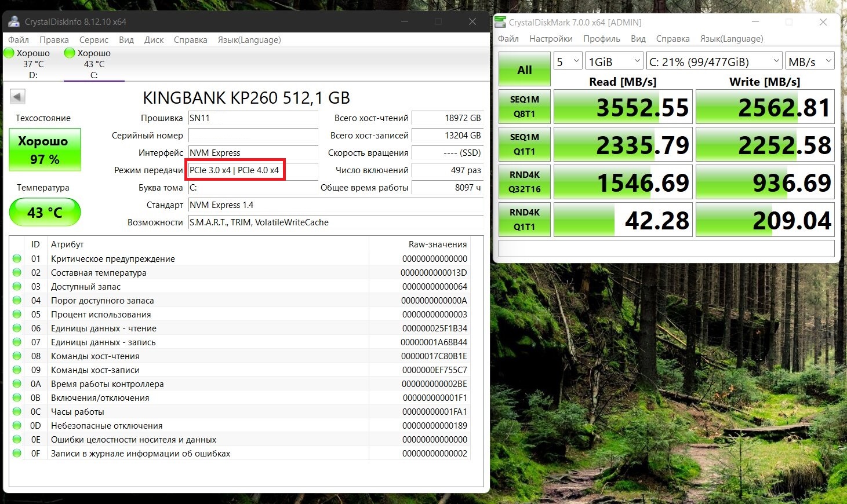Click the KINGBANK KP260 512,1 GB model title

click(x=246, y=97)
